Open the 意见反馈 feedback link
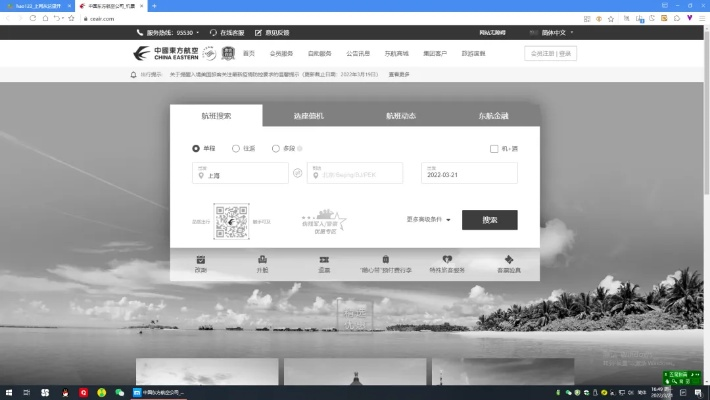The width and height of the screenshot is (710, 400). [272, 33]
